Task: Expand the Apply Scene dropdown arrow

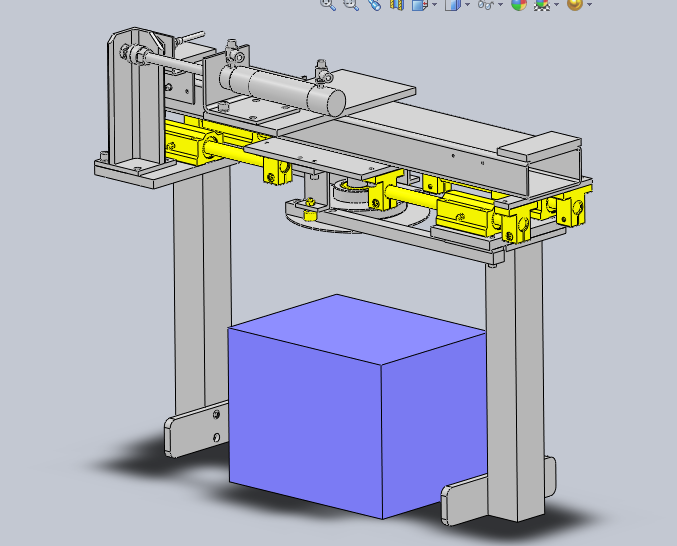Action: tap(557, 5)
